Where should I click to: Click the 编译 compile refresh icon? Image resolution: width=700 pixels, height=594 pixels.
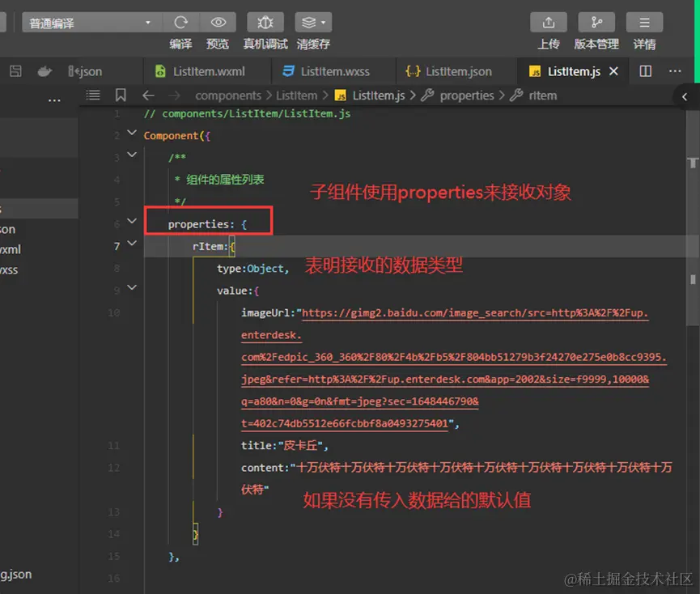(x=180, y=23)
